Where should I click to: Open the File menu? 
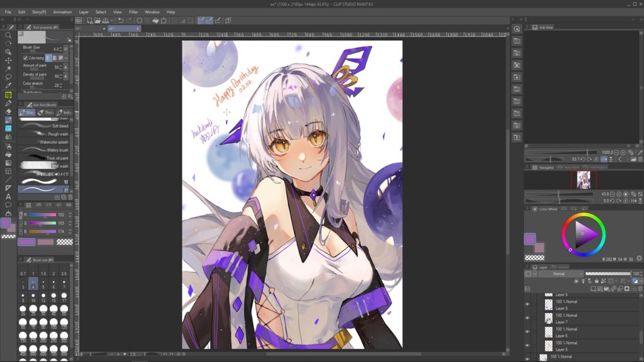[8, 12]
